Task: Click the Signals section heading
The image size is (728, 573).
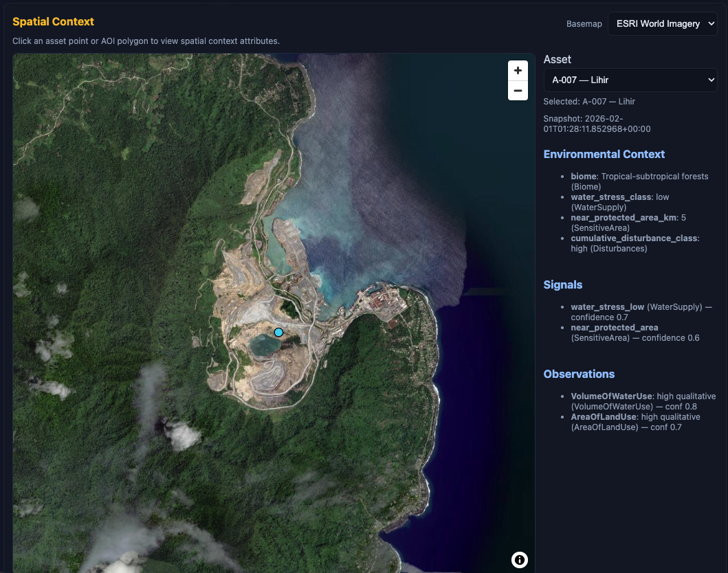Action: click(x=562, y=284)
